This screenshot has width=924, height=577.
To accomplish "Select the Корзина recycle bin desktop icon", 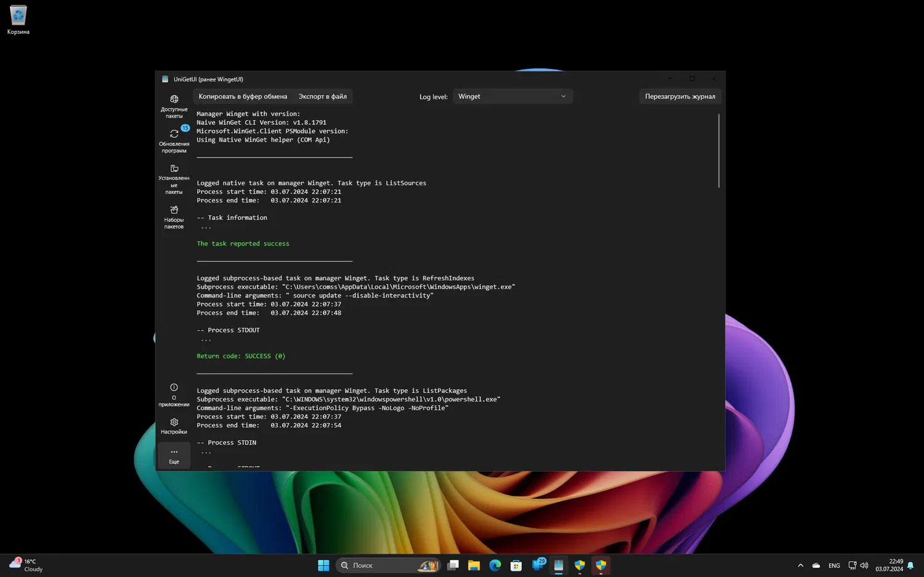I will (18, 20).
